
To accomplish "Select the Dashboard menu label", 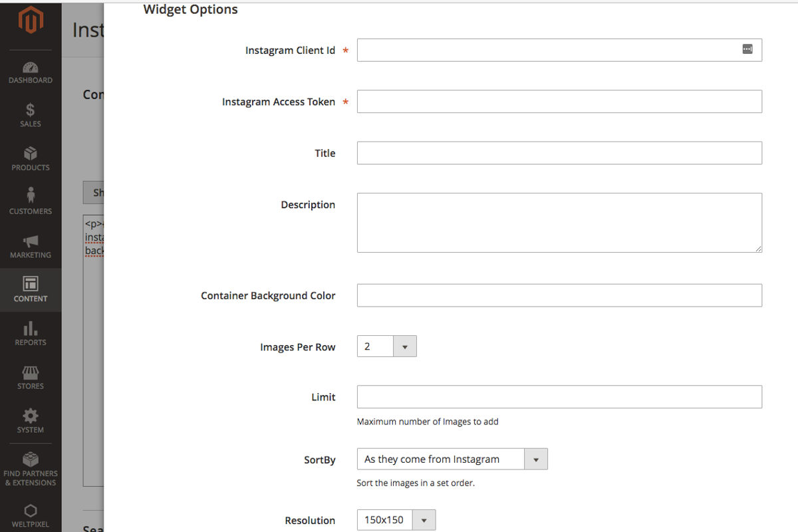I will (31, 80).
